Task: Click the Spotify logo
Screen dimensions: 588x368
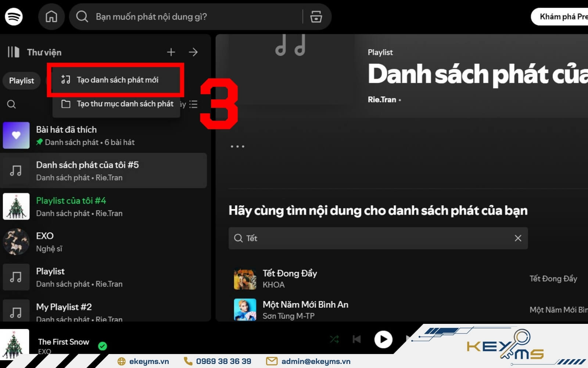Action: pyautogui.click(x=14, y=17)
